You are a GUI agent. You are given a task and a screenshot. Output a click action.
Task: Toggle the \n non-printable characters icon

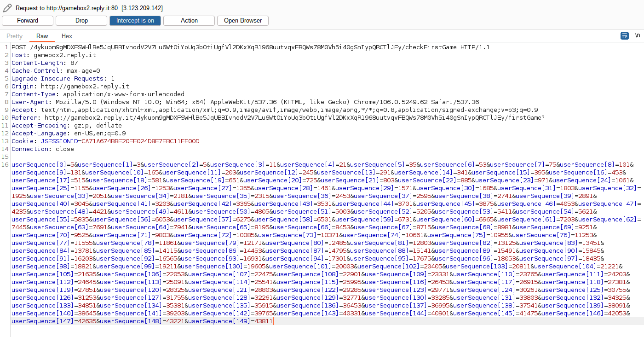637,36
